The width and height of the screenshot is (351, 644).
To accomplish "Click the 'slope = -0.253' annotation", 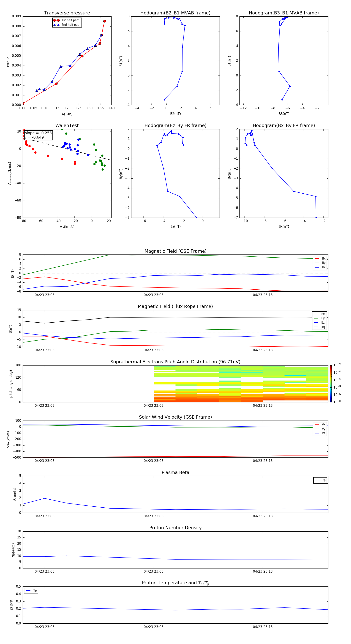I will [38, 133].
